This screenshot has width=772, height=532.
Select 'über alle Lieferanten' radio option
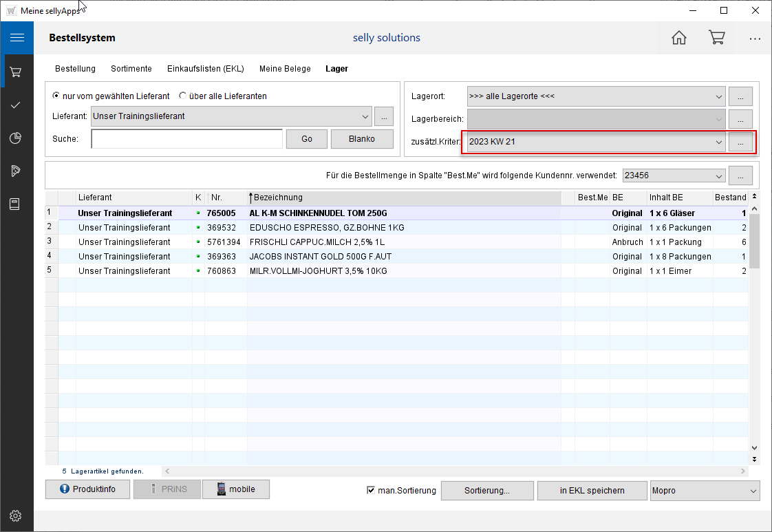pyautogui.click(x=183, y=96)
